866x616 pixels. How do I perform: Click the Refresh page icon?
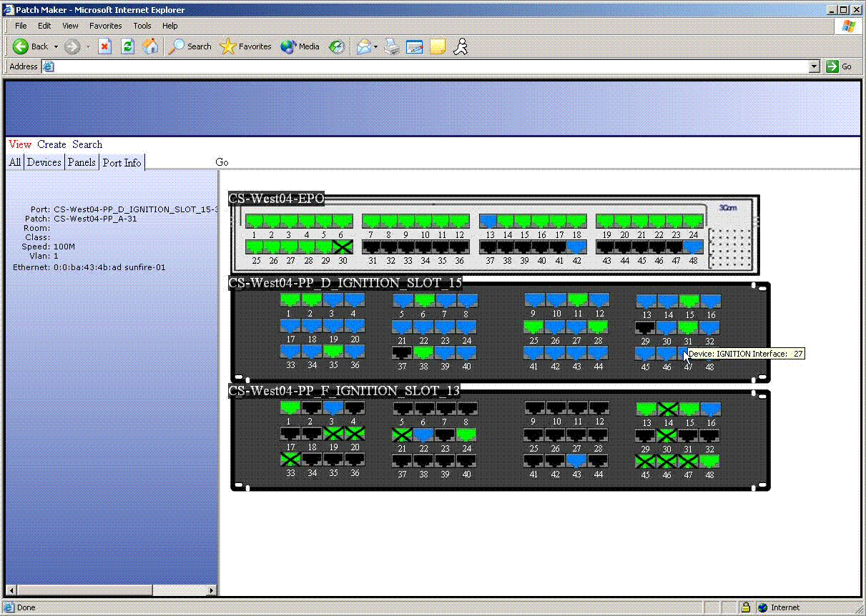click(127, 46)
